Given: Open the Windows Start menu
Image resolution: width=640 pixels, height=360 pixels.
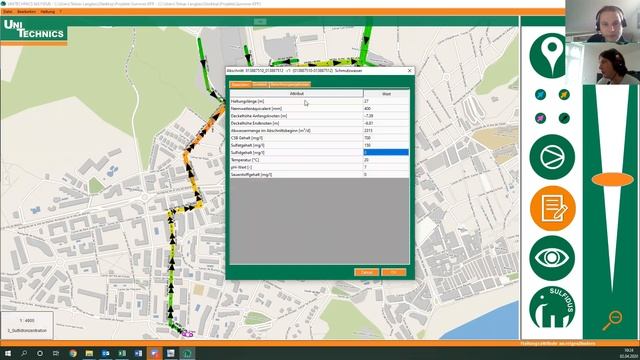Looking at the screenshot, I should pos(7,353).
